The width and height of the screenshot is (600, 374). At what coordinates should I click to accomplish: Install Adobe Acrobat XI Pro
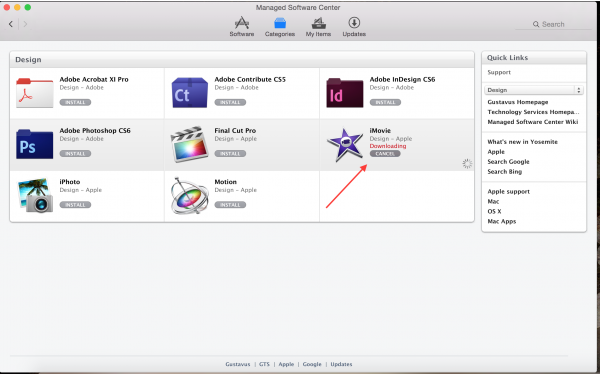point(75,103)
